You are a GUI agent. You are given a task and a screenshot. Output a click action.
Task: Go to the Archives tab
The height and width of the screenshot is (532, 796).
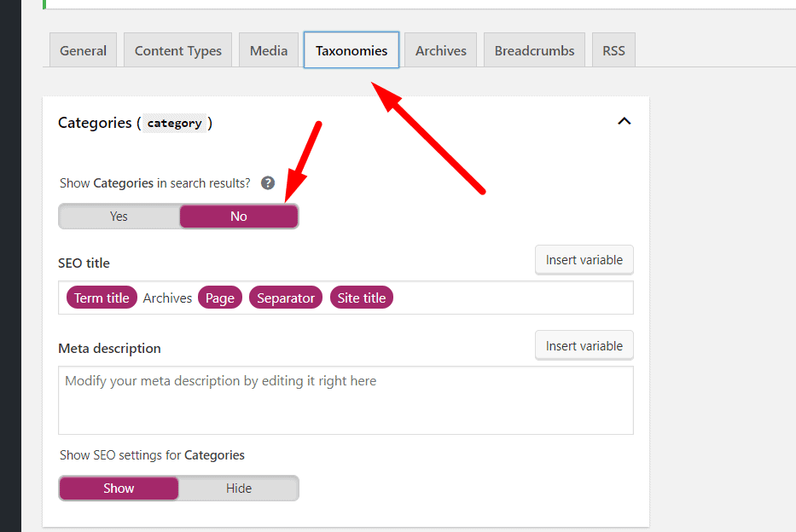click(x=441, y=50)
